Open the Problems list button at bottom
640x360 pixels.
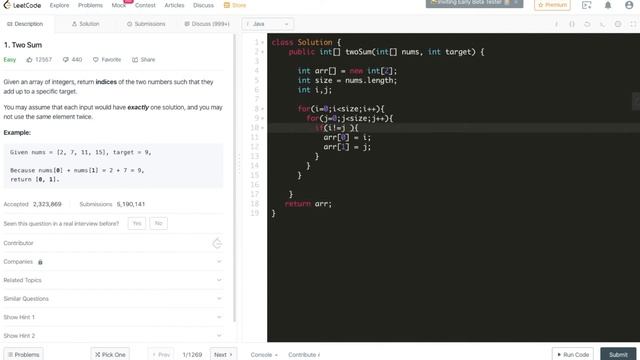[23, 354]
